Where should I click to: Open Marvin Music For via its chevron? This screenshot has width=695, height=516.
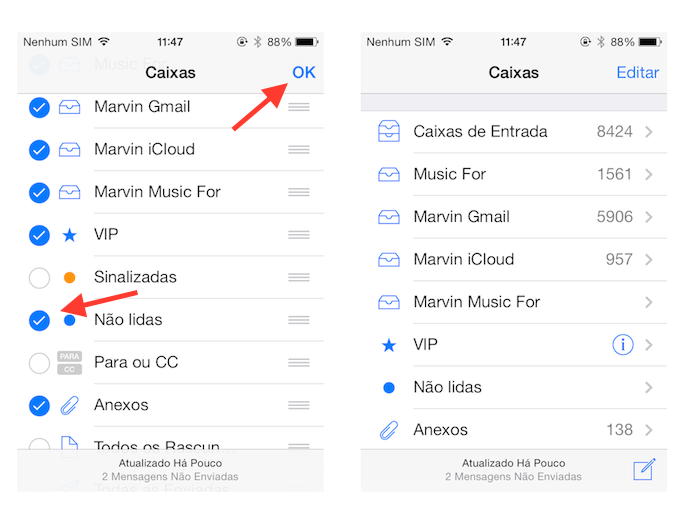coord(649,302)
